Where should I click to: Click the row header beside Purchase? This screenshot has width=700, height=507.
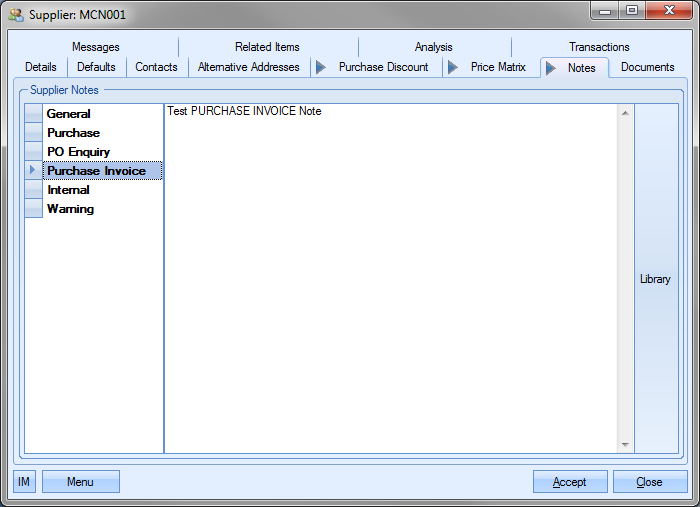click(33, 133)
